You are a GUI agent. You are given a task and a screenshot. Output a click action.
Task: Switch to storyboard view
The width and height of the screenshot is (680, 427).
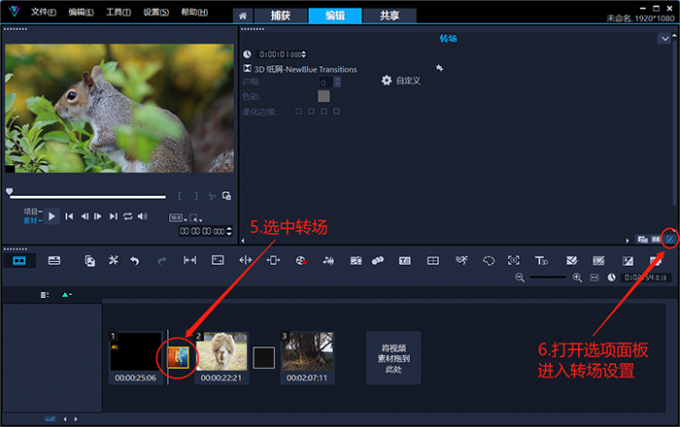click(19, 261)
